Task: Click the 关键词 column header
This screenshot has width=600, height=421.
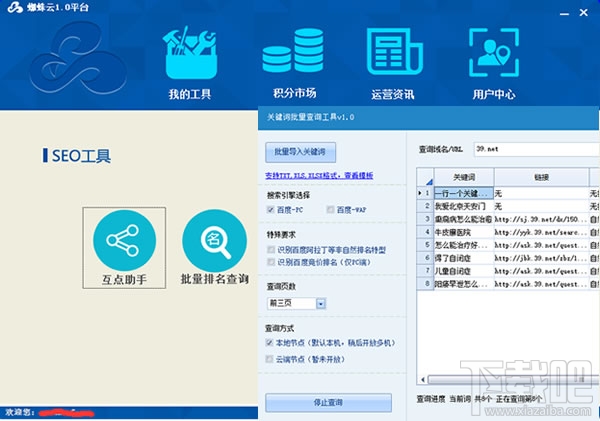Action: 464,177
